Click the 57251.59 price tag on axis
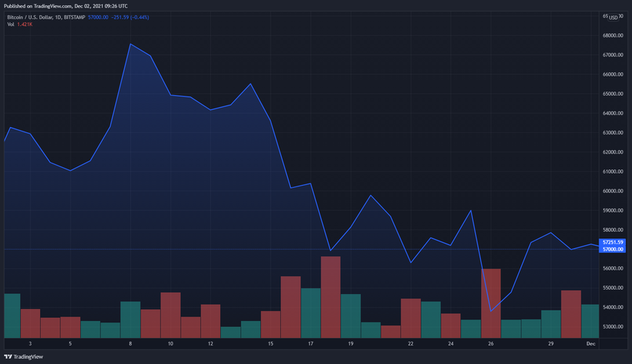 pos(613,242)
